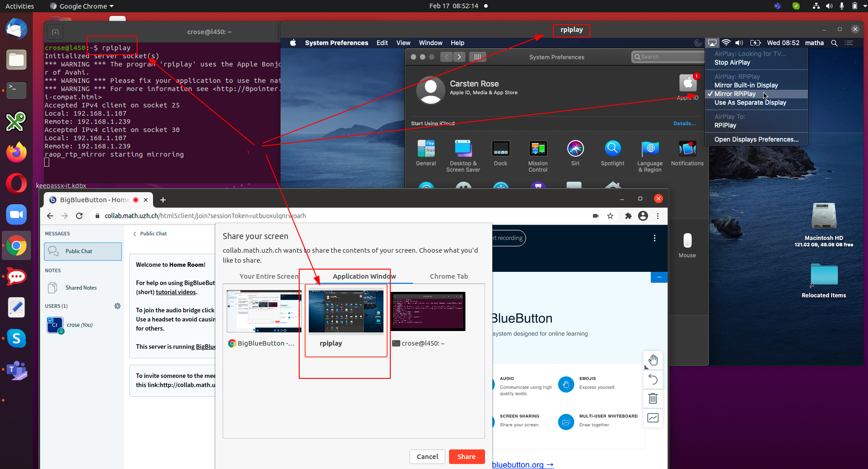Image resolution: width=868 pixels, height=469 pixels.
Task: Click the Apple ID icon
Action: 688,83
